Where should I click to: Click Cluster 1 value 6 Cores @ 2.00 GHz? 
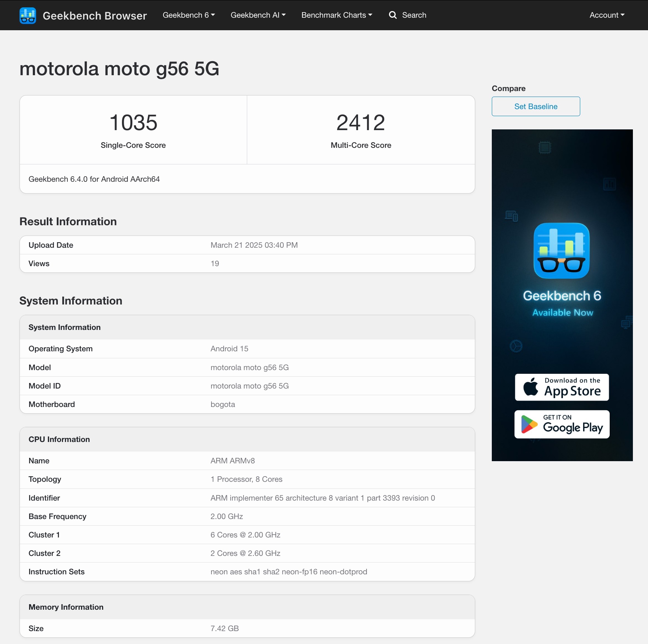point(246,535)
